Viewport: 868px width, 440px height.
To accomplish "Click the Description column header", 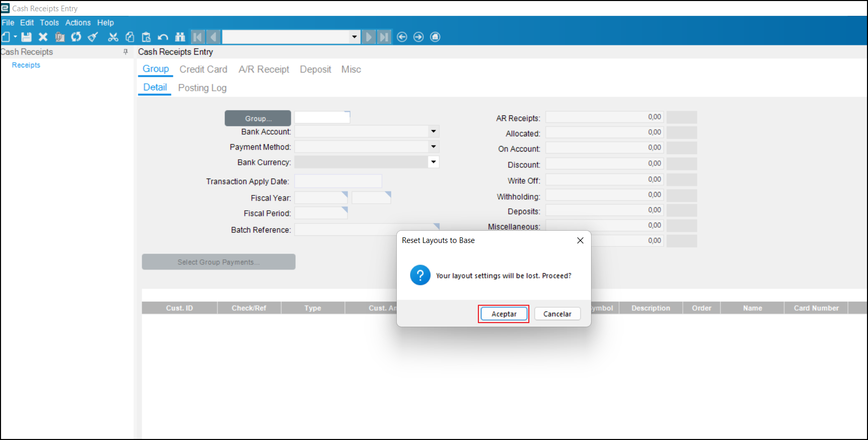I will 651,308.
